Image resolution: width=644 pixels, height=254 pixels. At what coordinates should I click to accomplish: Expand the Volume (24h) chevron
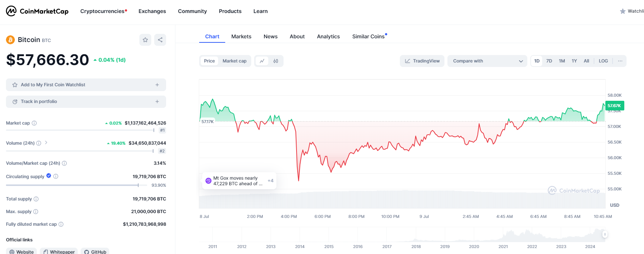[46, 142]
